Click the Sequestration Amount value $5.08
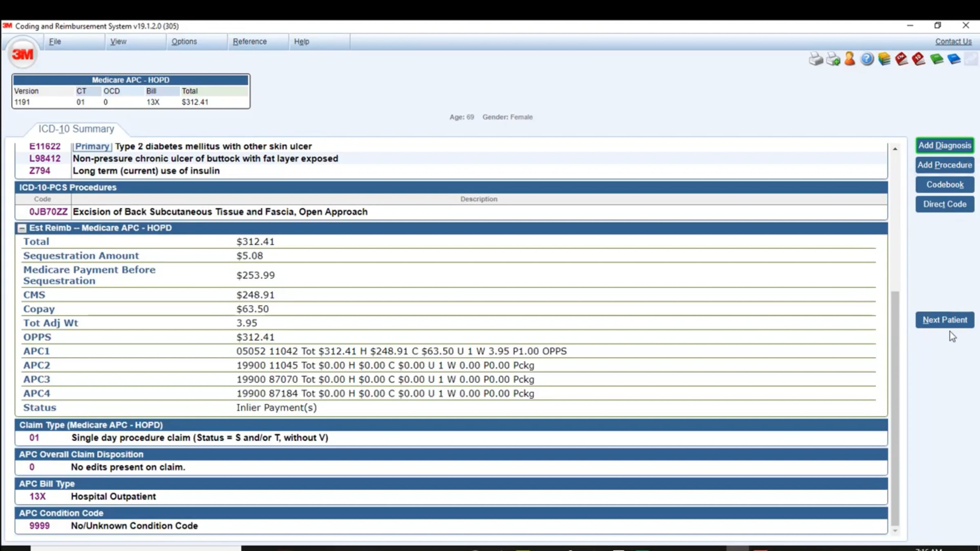This screenshot has height=551, width=980. (x=249, y=256)
